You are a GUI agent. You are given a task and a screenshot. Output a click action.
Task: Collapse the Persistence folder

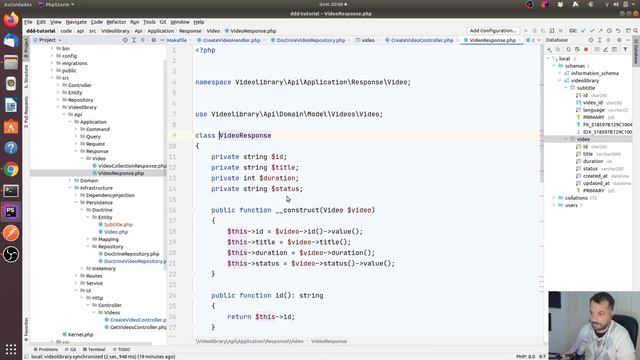tap(76, 202)
